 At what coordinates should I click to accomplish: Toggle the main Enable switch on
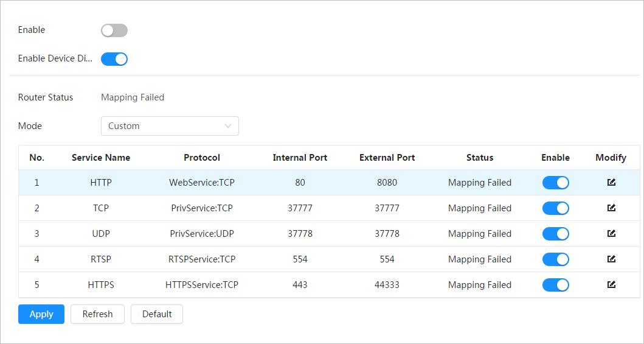tap(114, 30)
